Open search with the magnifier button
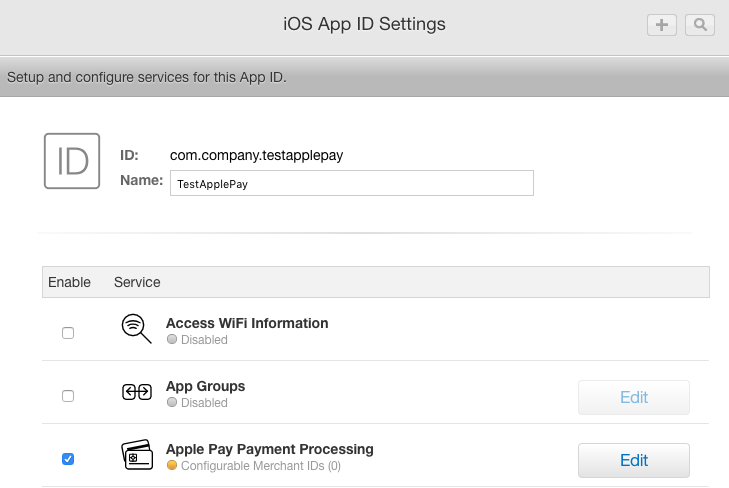The height and width of the screenshot is (488, 729). tap(700, 25)
